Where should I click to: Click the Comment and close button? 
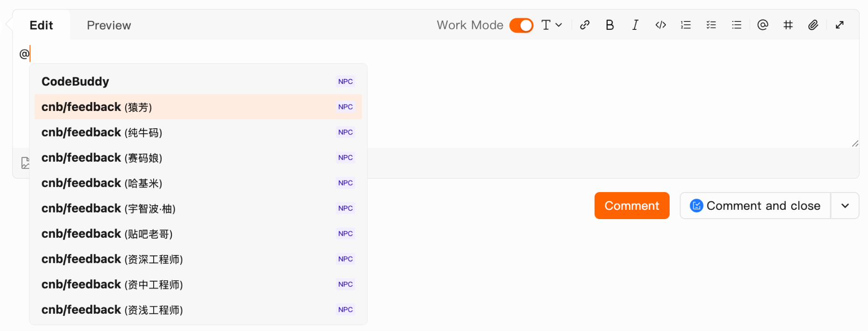(755, 206)
